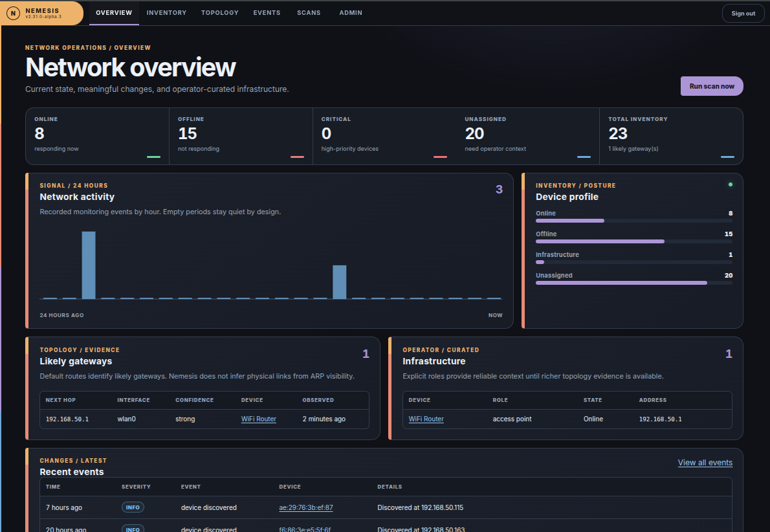The width and height of the screenshot is (770, 532).
Task: Open the Admin tab
Action: tap(351, 13)
